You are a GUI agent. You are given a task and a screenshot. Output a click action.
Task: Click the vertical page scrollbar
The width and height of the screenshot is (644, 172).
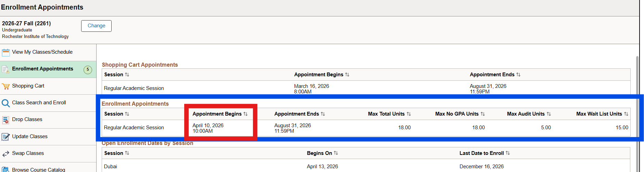[x=637, y=113]
